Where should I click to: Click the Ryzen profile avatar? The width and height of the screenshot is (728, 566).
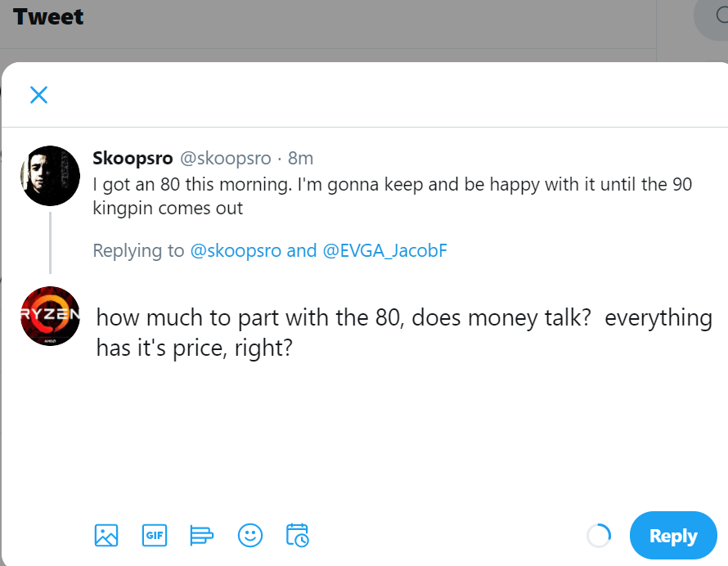50,316
